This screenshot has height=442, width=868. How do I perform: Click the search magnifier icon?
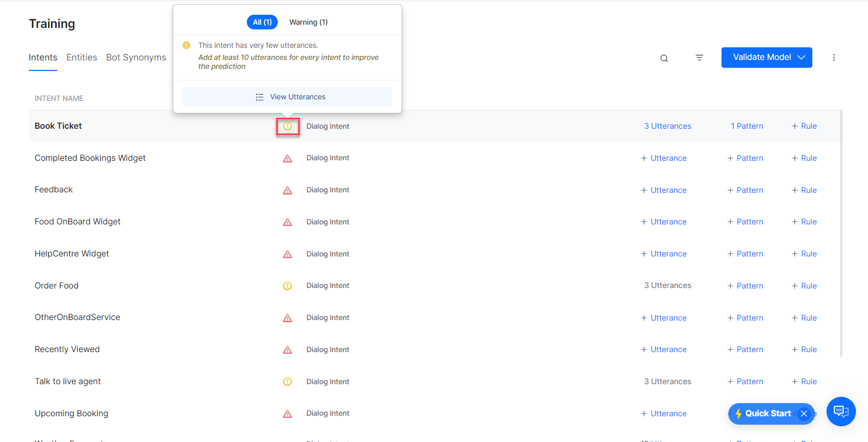(x=664, y=58)
